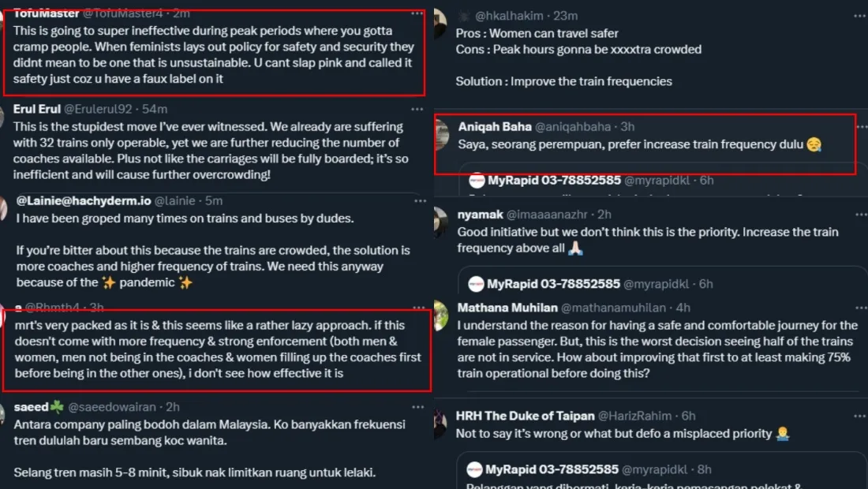Click the @HarizRahim handle
The height and width of the screenshot is (489, 868).
click(x=634, y=416)
